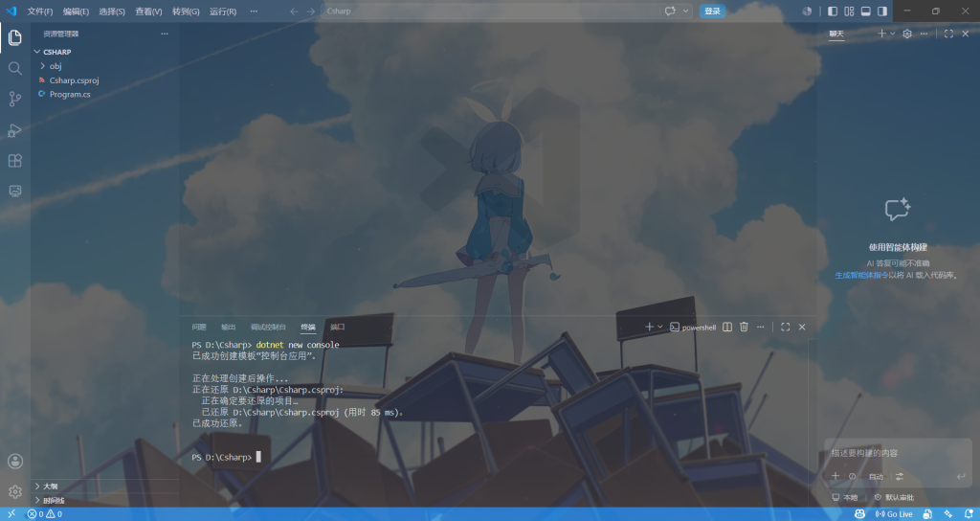
Task: Toggle primary side bar visibility
Action: click(833, 11)
